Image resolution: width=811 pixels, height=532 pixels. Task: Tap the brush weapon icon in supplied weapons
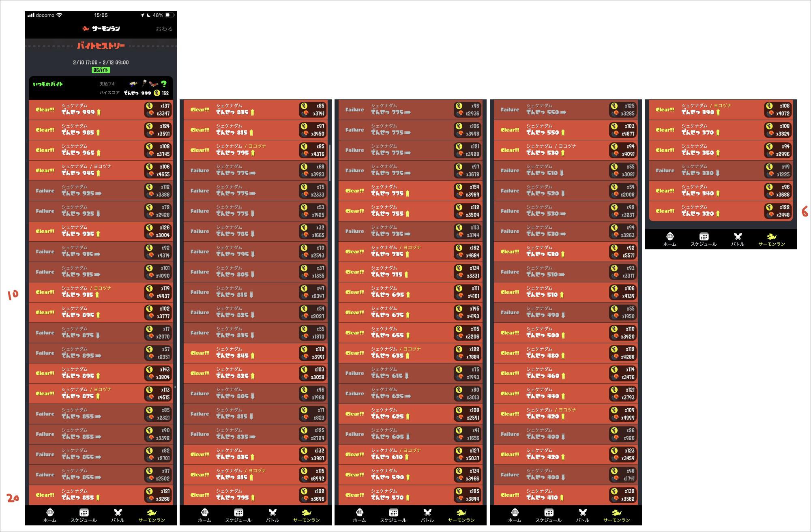pos(144,84)
